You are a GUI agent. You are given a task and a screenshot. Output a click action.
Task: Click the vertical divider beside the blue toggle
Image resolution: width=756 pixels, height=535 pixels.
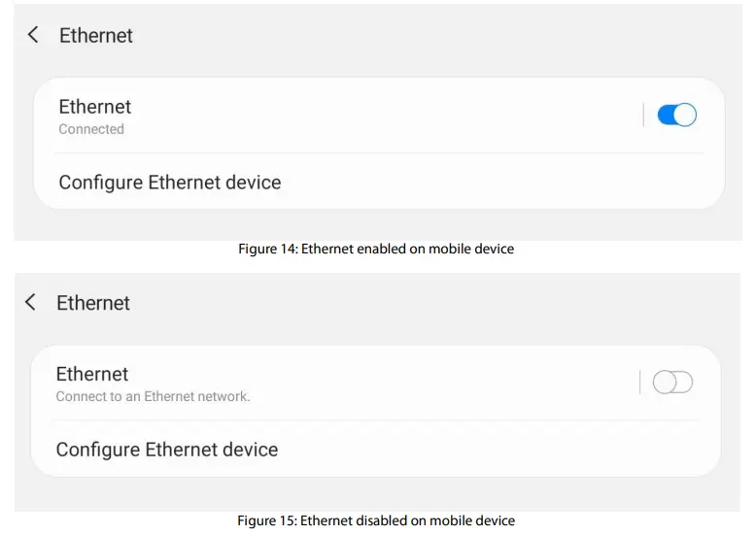pyautogui.click(x=643, y=116)
